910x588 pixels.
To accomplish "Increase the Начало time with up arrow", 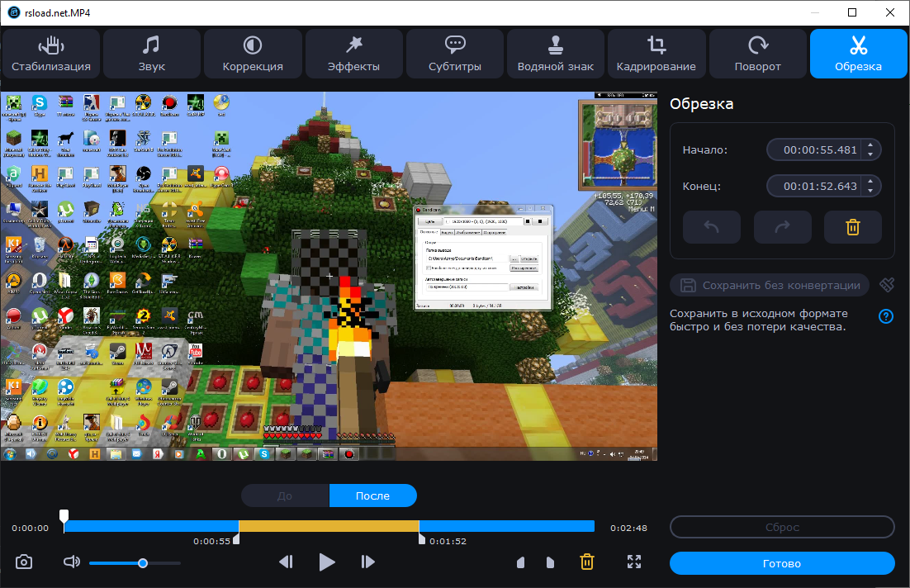I will click(x=870, y=145).
